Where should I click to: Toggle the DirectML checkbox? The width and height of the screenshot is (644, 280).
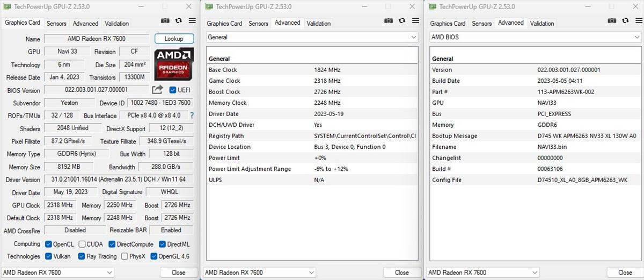163,244
